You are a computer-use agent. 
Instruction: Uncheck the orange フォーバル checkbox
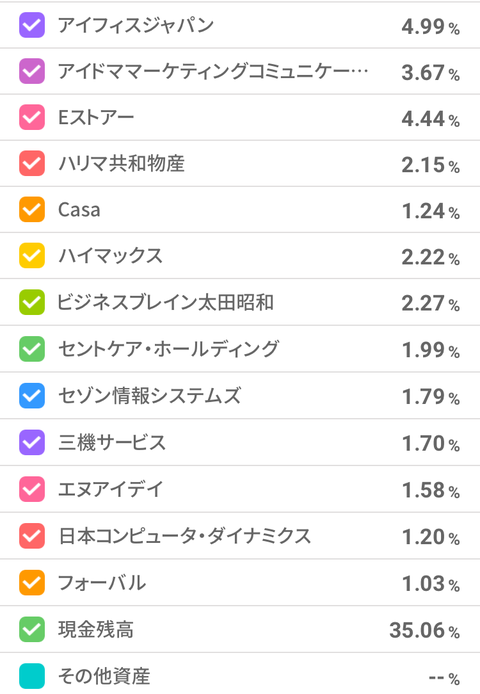pyautogui.click(x=32, y=582)
